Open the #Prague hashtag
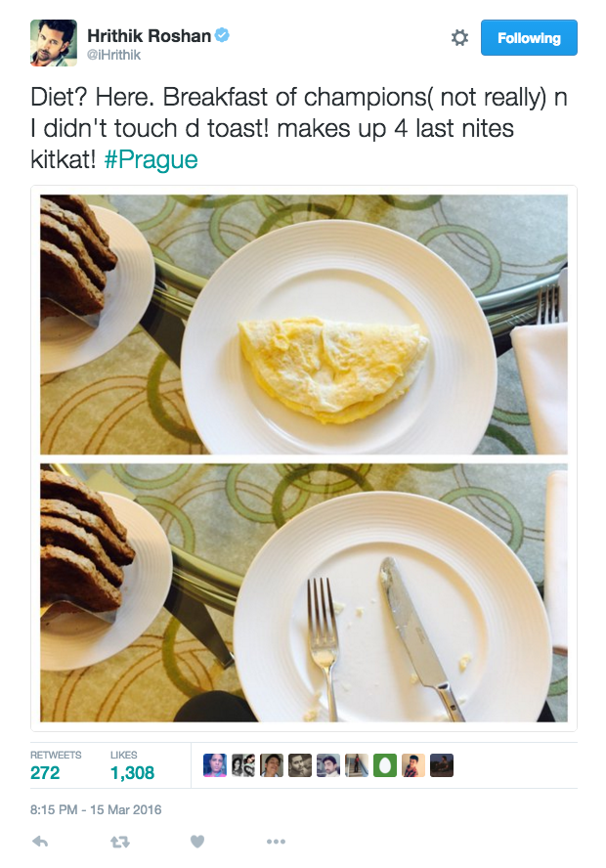 [x=151, y=159]
